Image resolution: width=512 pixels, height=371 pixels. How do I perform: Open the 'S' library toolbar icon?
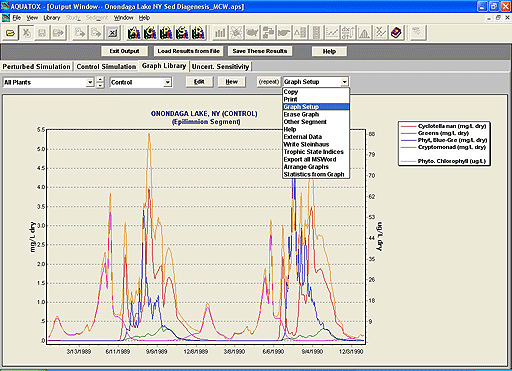click(x=182, y=33)
